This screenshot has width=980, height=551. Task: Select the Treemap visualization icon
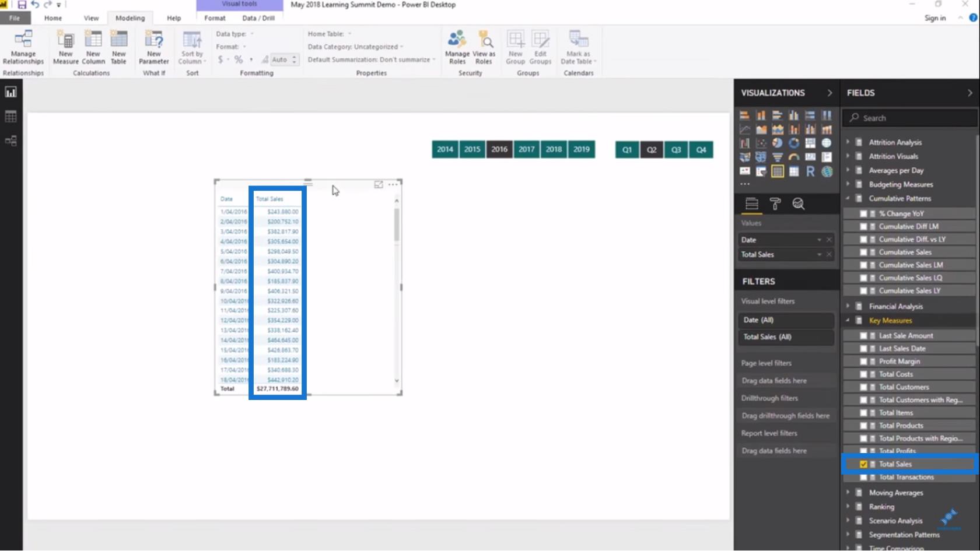[x=810, y=143]
